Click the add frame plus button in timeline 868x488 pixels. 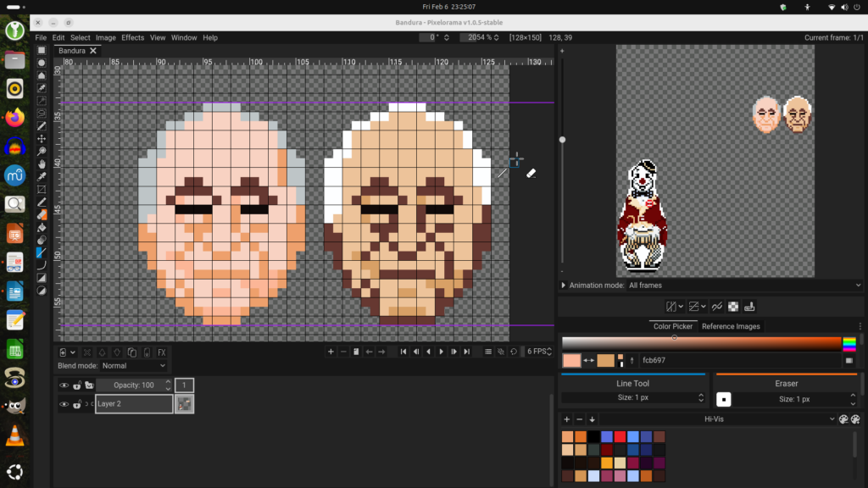pos(331,352)
